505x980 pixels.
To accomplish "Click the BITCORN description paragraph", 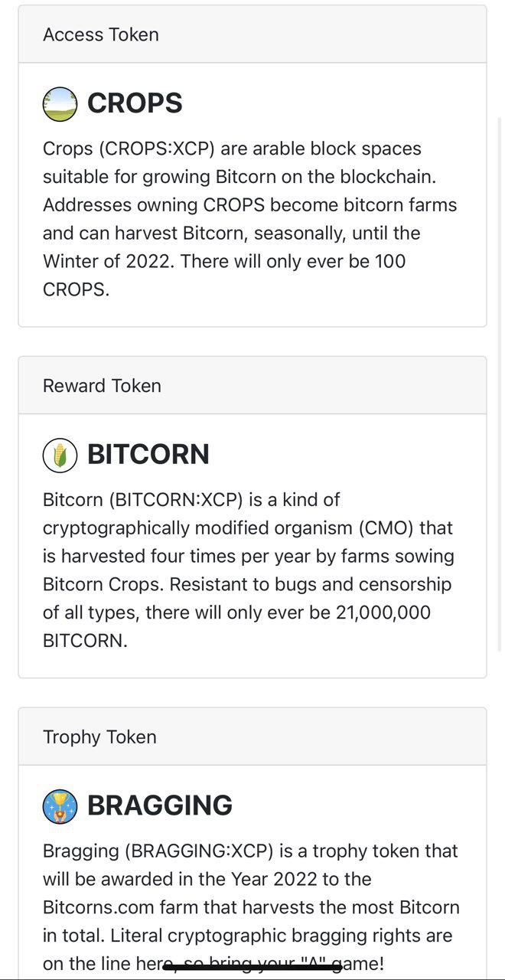I will point(249,570).
